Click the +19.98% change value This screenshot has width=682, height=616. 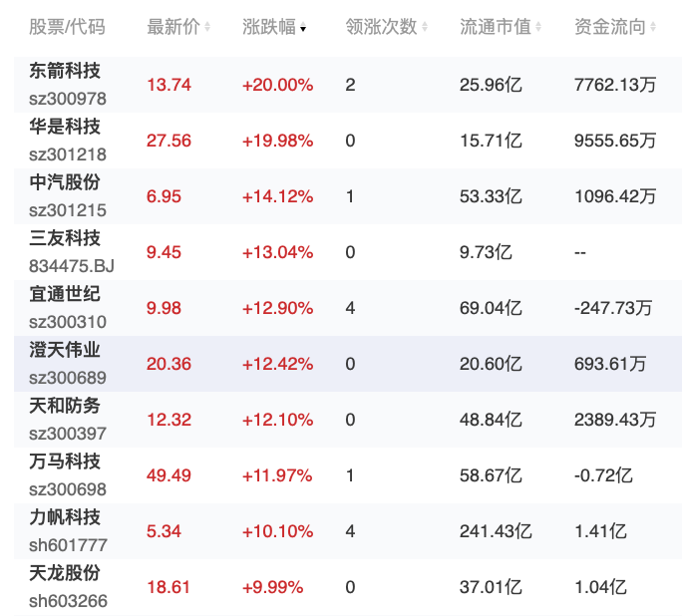click(277, 141)
